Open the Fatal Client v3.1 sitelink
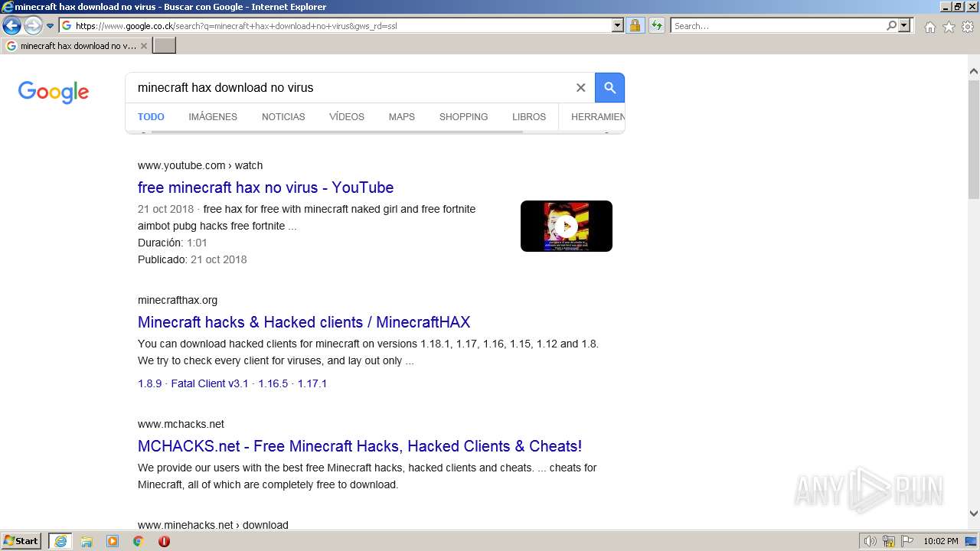980x551 pixels. click(210, 383)
